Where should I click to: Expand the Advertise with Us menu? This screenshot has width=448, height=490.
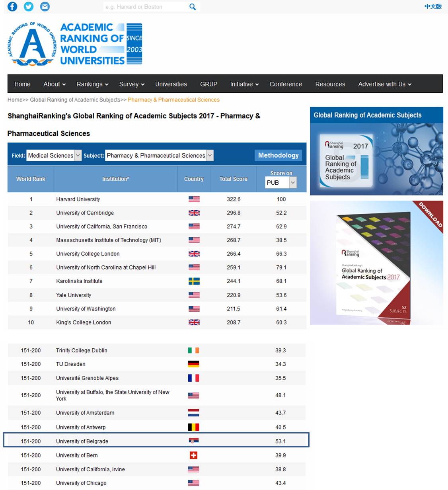[x=385, y=84]
